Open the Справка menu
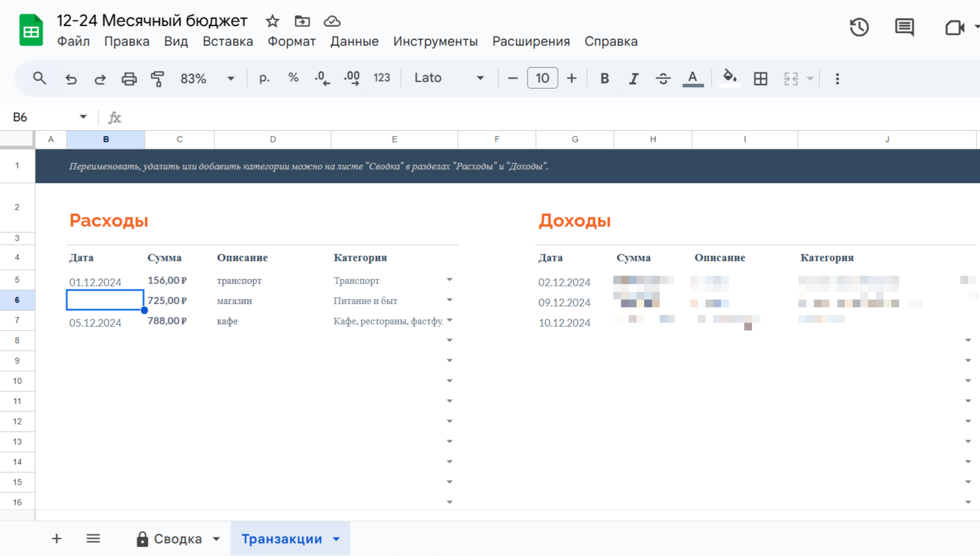Screen dimensions: 980x556 [x=611, y=42]
